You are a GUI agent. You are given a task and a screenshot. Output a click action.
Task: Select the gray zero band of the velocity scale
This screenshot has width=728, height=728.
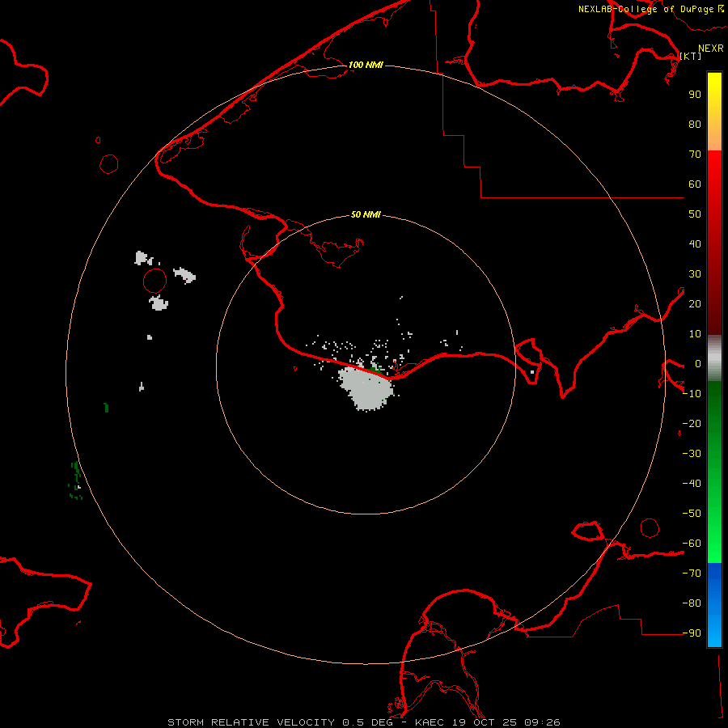click(714, 358)
